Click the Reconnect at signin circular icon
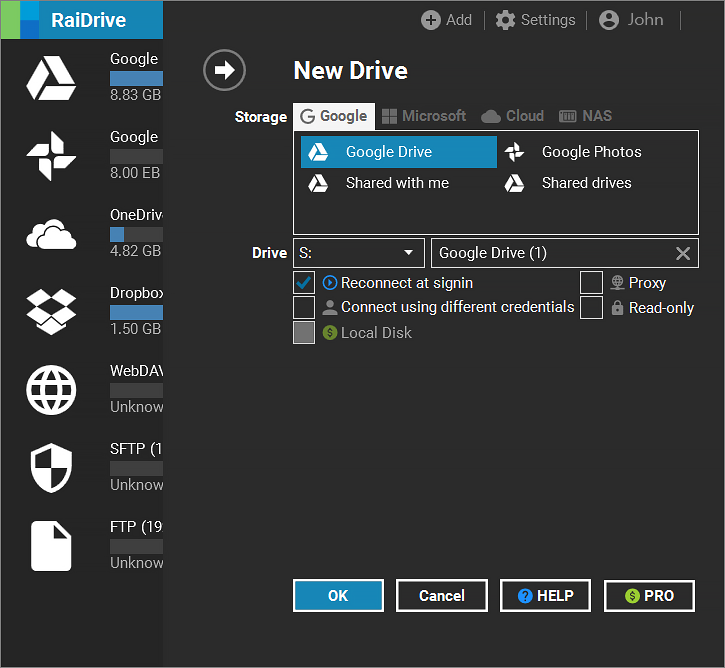The image size is (725, 668). pos(330,282)
